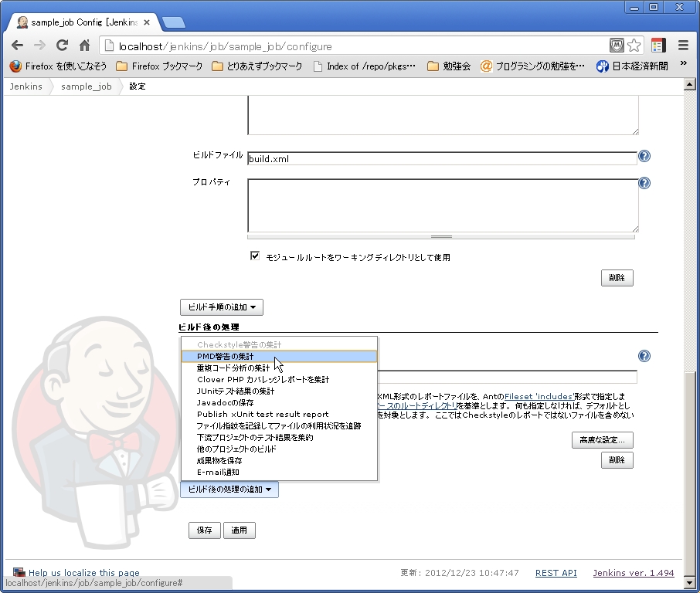
Task: Click the browser forward arrow
Action: click(x=39, y=46)
